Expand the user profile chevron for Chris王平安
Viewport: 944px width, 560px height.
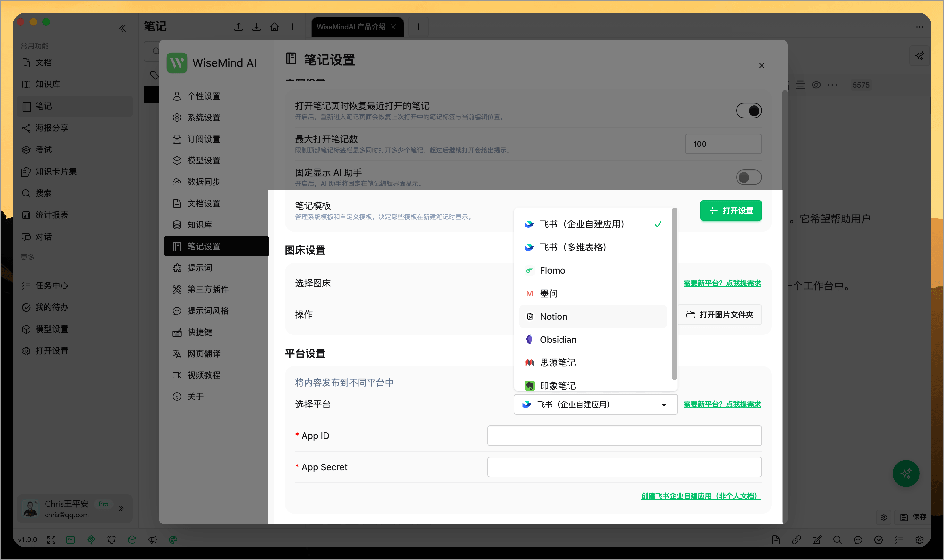pyautogui.click(x=121, y=508)
